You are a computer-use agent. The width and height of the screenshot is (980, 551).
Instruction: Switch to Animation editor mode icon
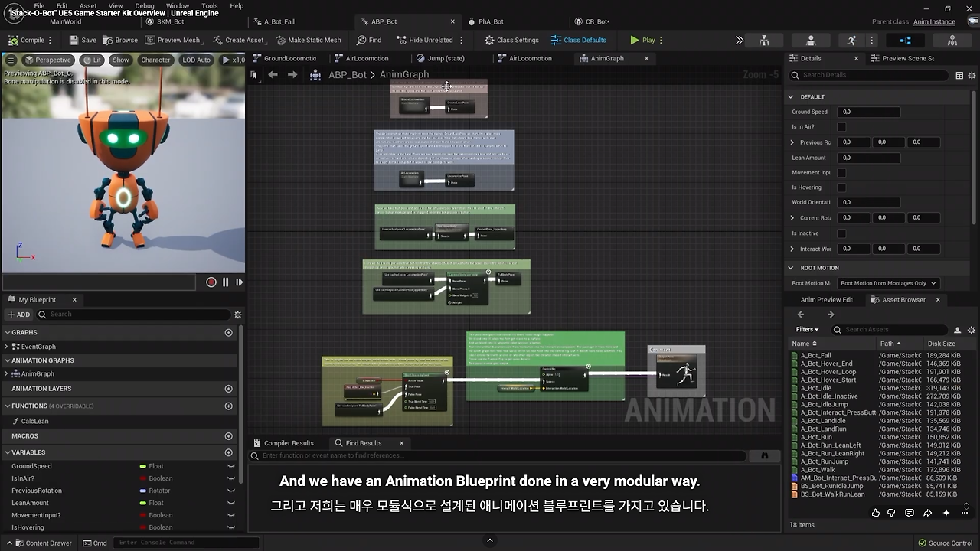click(x=852, y=40)
